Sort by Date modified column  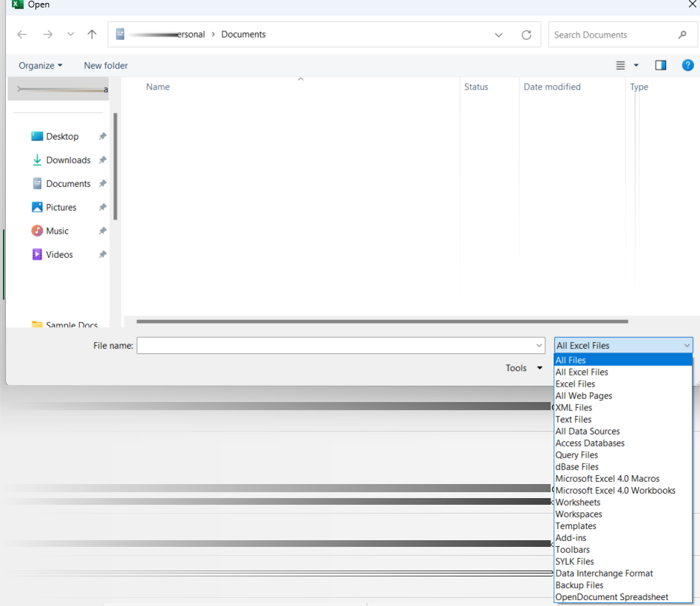coord(551,87)
